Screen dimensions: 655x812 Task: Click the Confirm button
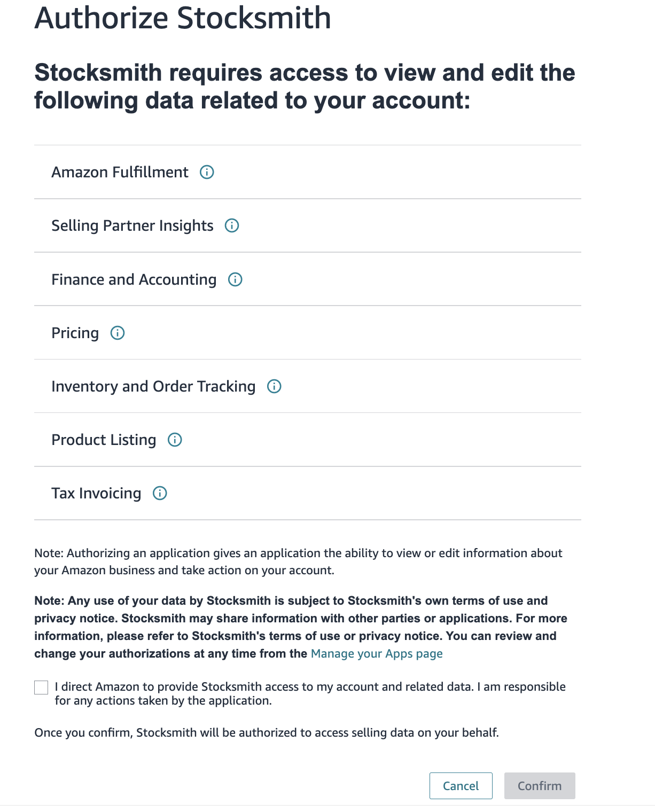(540, 786)
